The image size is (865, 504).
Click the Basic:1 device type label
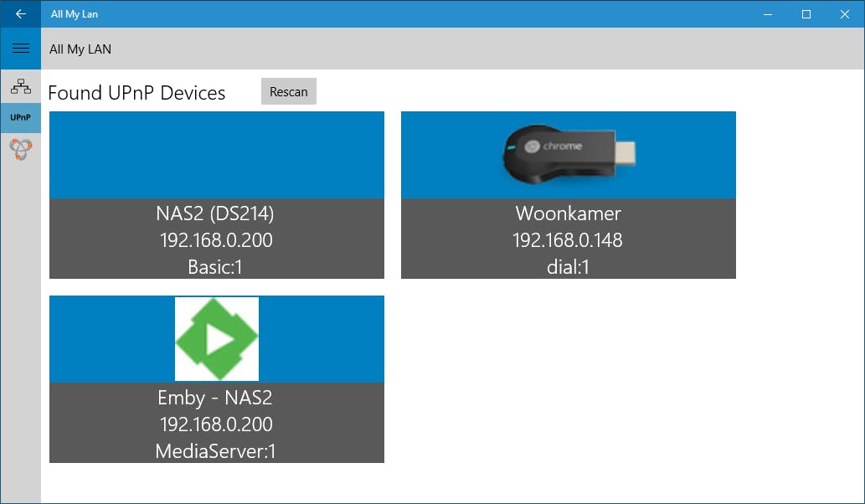216,268
